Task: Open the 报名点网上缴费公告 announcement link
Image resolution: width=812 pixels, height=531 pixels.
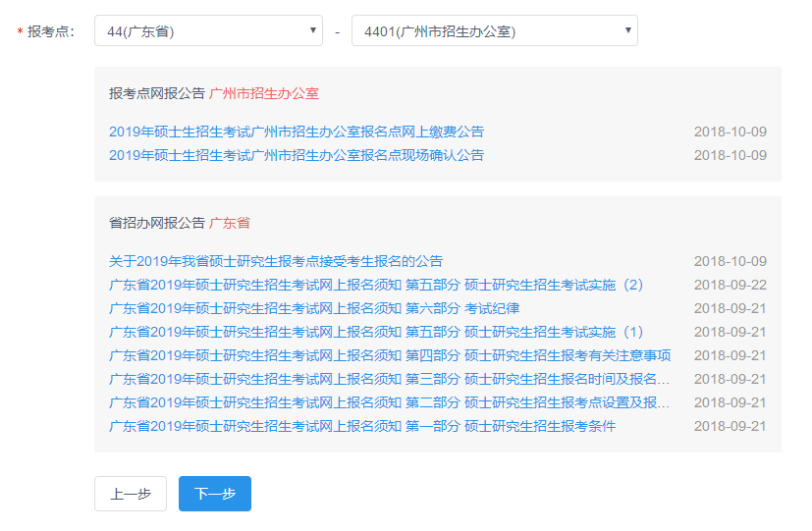Action: pos(296,132)
